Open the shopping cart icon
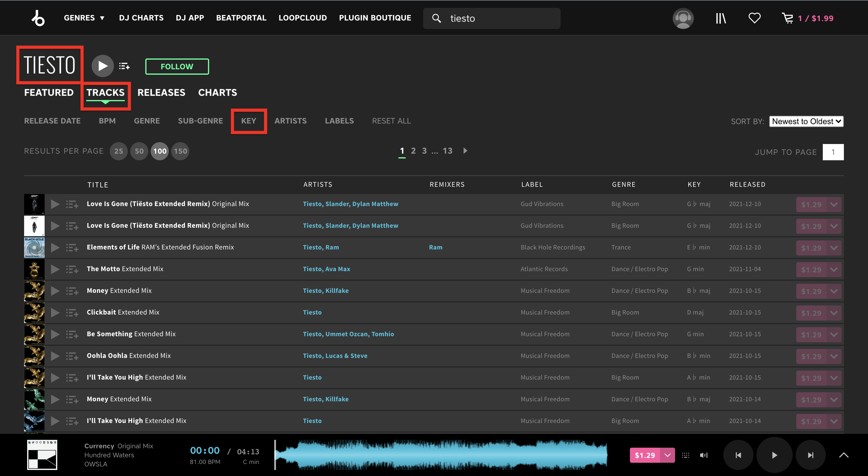Image resolution: width=868 pixels, height=476 pixels. 788,18
